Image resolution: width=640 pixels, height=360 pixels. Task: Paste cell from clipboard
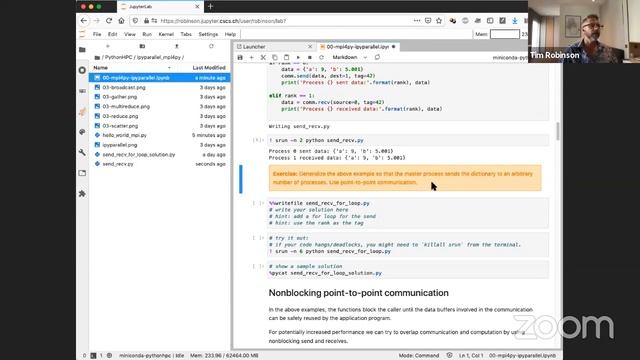click(287, 58)
